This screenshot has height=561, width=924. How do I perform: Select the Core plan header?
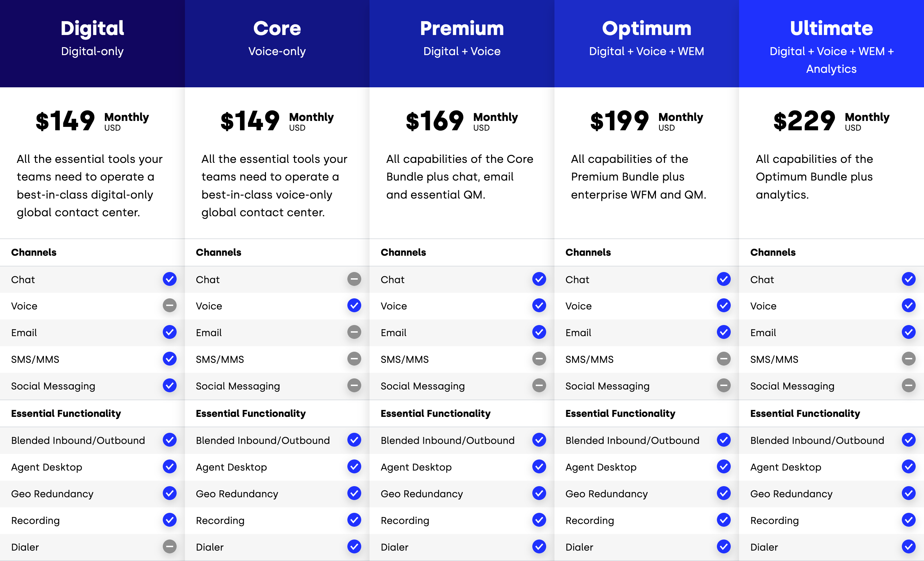pyautogui.click(x=277, y=44)
